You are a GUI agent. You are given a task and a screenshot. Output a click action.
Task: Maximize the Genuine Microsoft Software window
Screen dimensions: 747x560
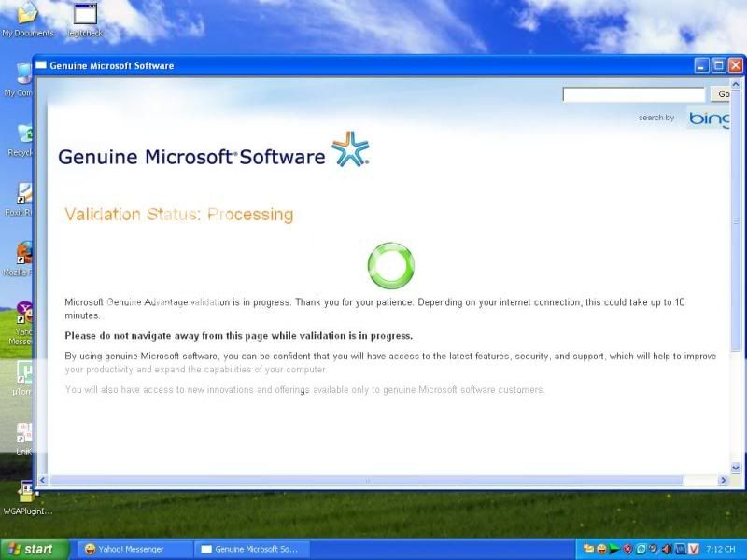[718, 65]
